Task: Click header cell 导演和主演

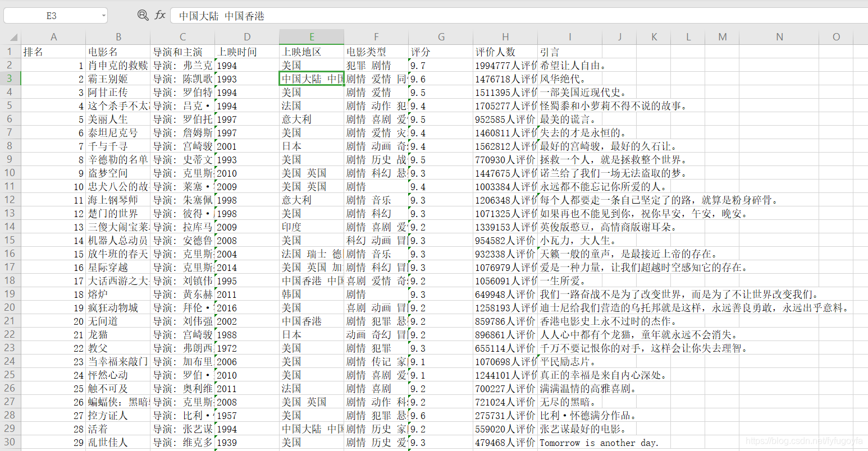Action: [182, 52]
